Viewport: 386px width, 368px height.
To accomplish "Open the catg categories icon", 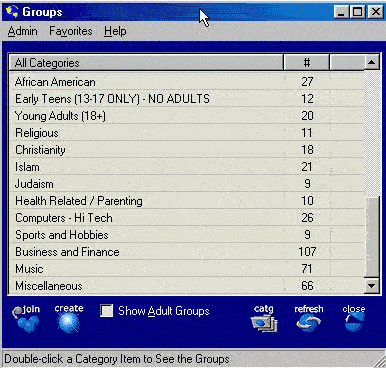I will [264, 319].
